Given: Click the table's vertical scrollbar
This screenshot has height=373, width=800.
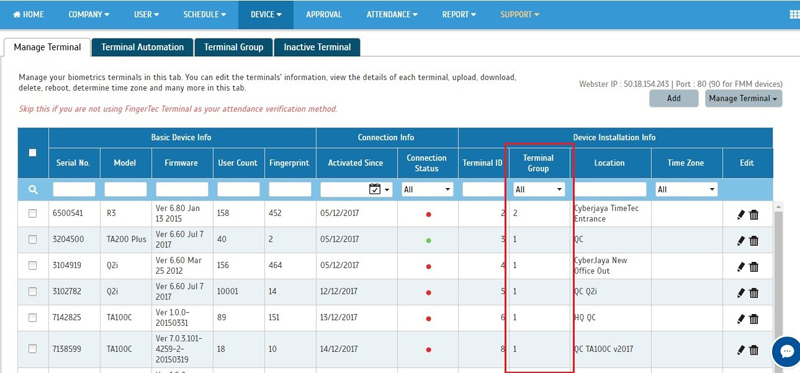Looking at the screenshot, I should [778, 286].
